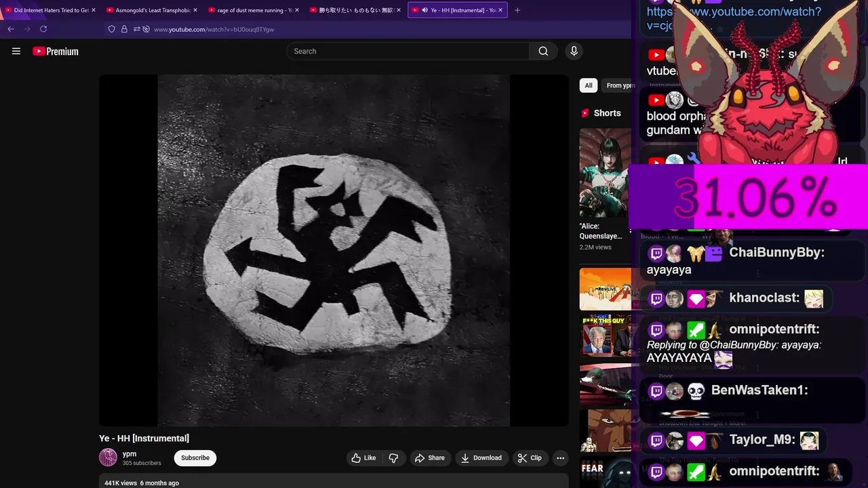The height and width of the screenshot is (488, 868).
Task: Click the browser forward arrow
Action: [27, 29]
